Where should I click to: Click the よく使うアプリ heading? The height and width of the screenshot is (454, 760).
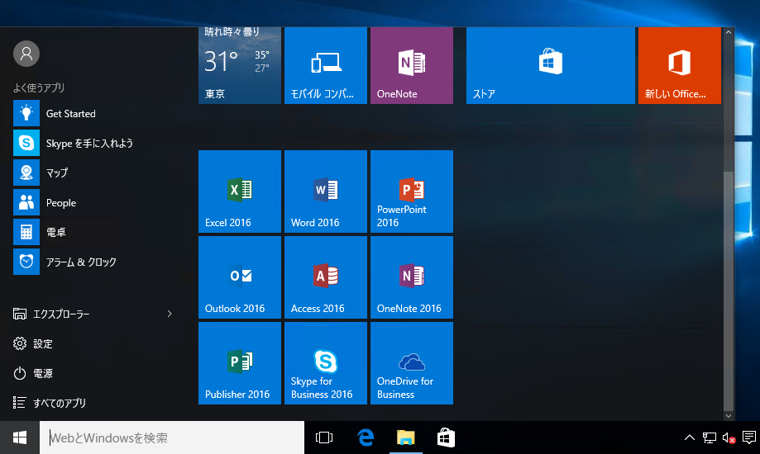[39, 87]
